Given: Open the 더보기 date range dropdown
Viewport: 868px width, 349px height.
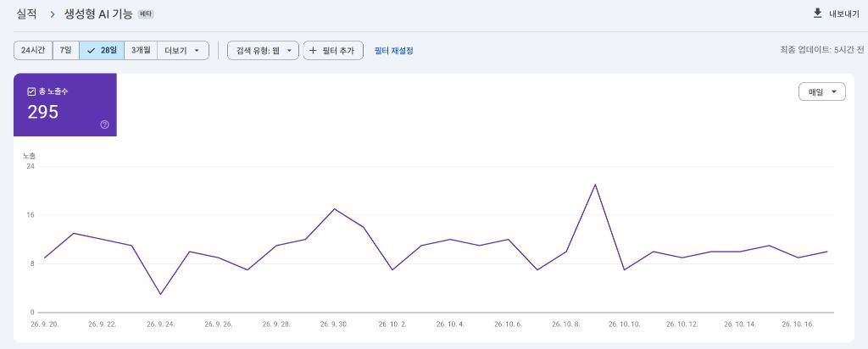Looking at the screenshot, I should [183, 50].
